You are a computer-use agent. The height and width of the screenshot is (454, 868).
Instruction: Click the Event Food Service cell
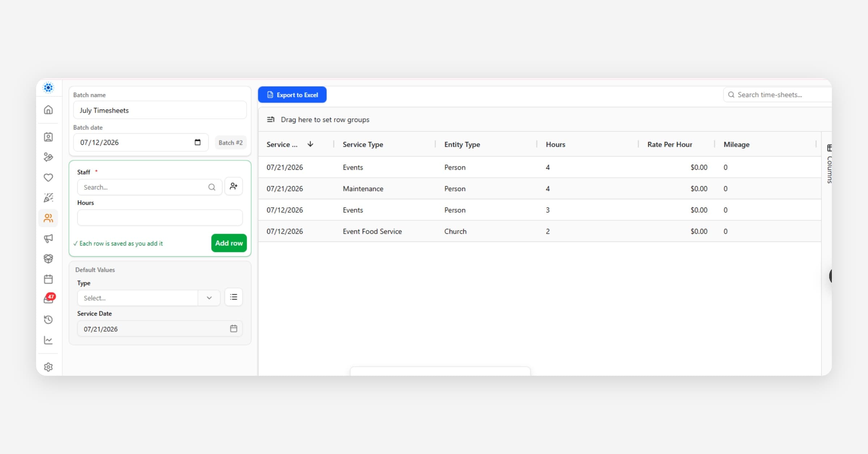click(372, 231)
